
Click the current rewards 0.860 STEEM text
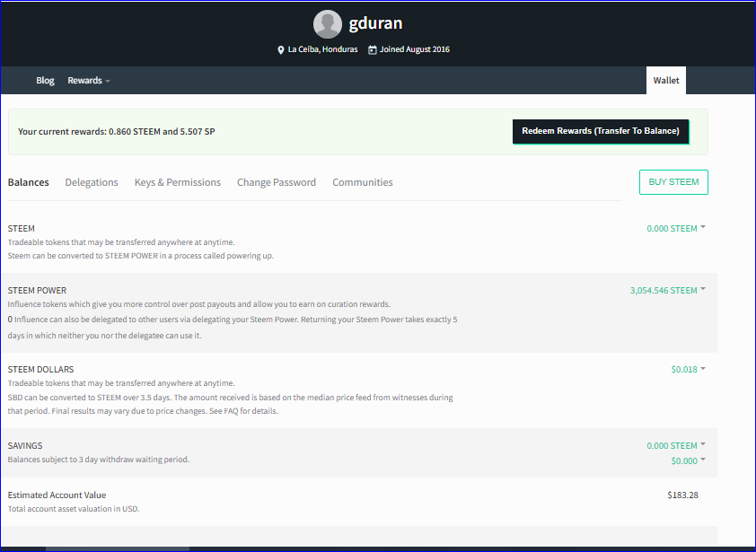tap(116, 132)
